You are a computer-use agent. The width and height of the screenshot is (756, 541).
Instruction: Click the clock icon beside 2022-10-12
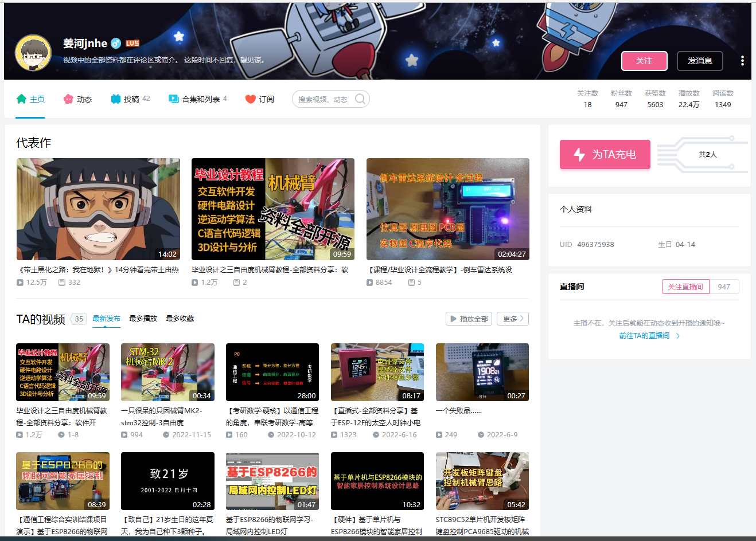(271, 435)
